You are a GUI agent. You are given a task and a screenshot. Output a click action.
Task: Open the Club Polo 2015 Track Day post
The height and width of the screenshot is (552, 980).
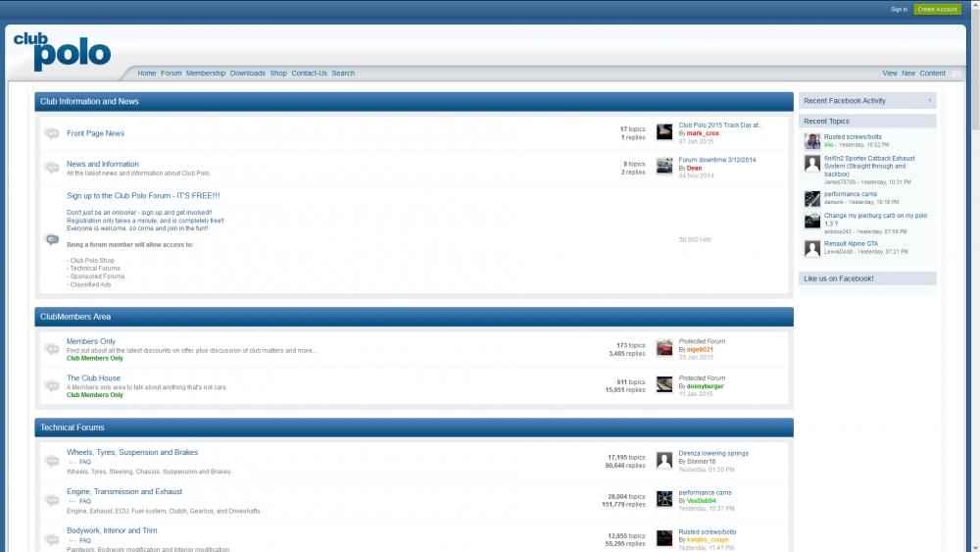point(718,125)
